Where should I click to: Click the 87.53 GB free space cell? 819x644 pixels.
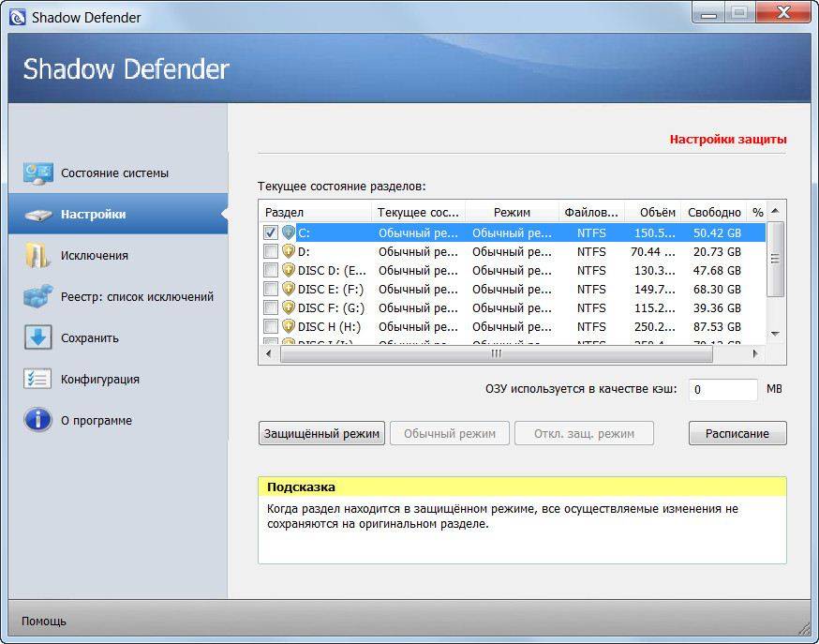(x=717, y=327)
